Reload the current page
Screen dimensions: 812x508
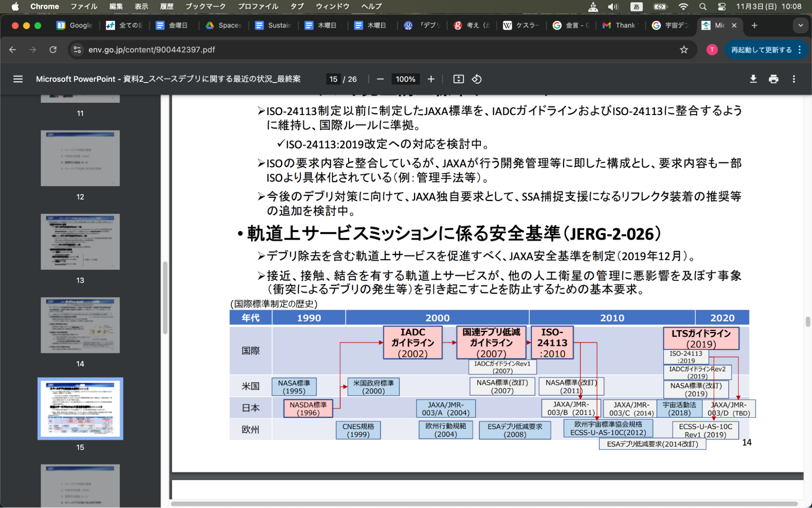[x=53, y=50]
